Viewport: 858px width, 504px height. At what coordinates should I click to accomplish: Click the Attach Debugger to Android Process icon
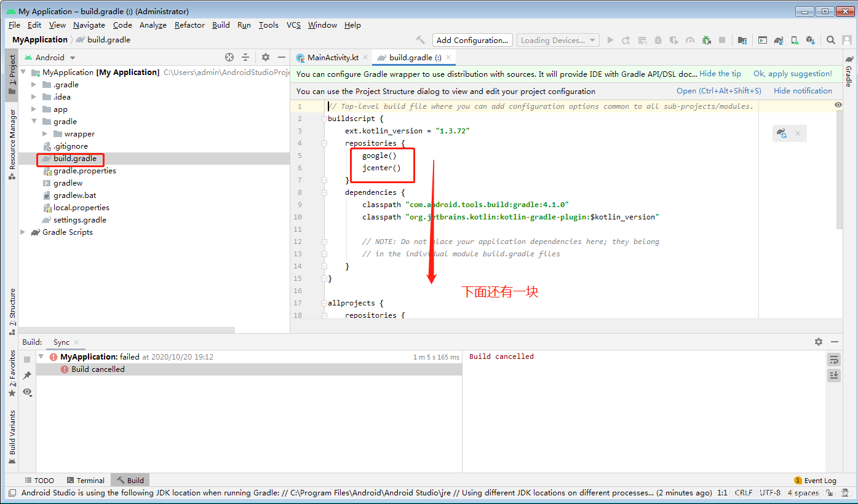pos(706,40)
